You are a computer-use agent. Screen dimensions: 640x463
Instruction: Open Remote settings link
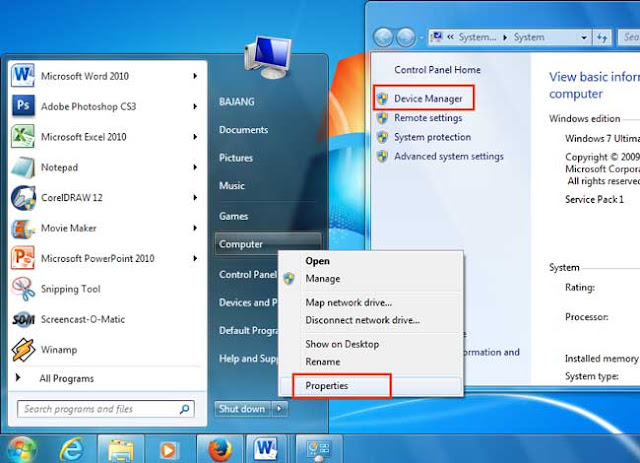428,118
